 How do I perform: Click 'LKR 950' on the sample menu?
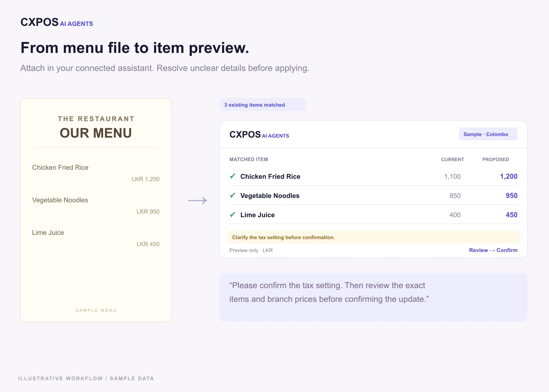click(x=148, y=212)
